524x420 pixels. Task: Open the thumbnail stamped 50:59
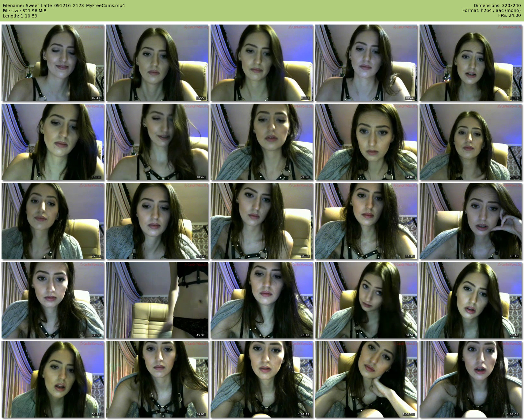pos(366,300)
